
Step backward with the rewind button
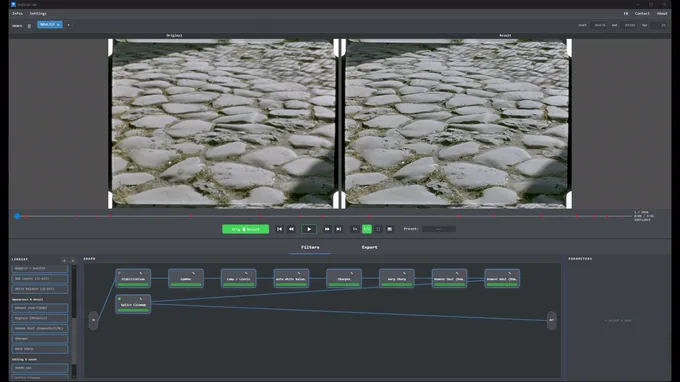(x=291, y=229)
